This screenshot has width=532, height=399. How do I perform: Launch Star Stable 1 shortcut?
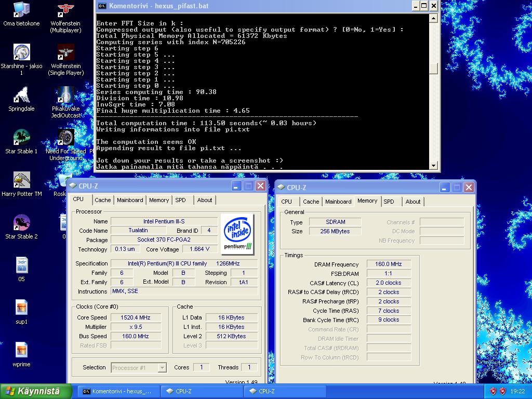coord(21,141)
